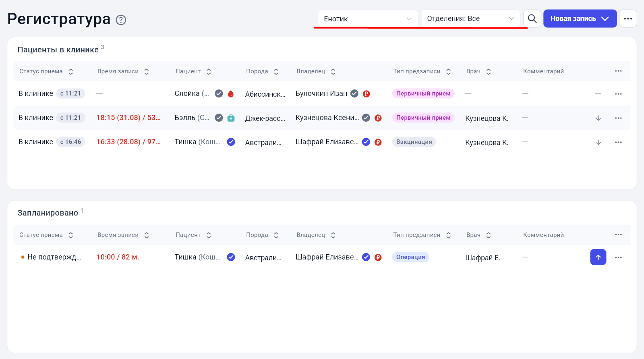Open row actions dots for Слойка

(x=618, y=94)
